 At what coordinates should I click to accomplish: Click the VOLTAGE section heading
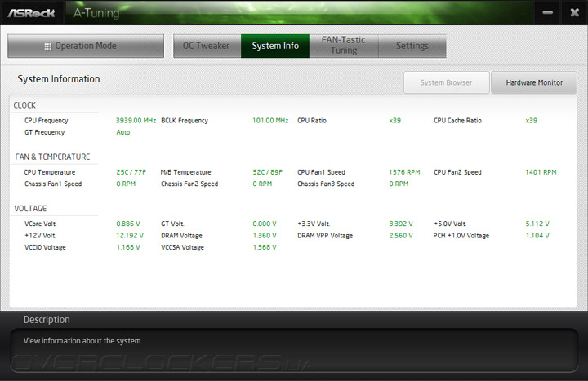[x=30, y=209]
